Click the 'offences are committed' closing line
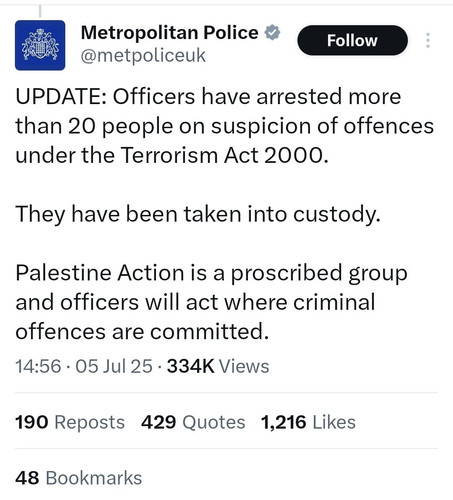The height and width of the screenshot is (500, 453). pyautogui.click(x=142, y=332)
